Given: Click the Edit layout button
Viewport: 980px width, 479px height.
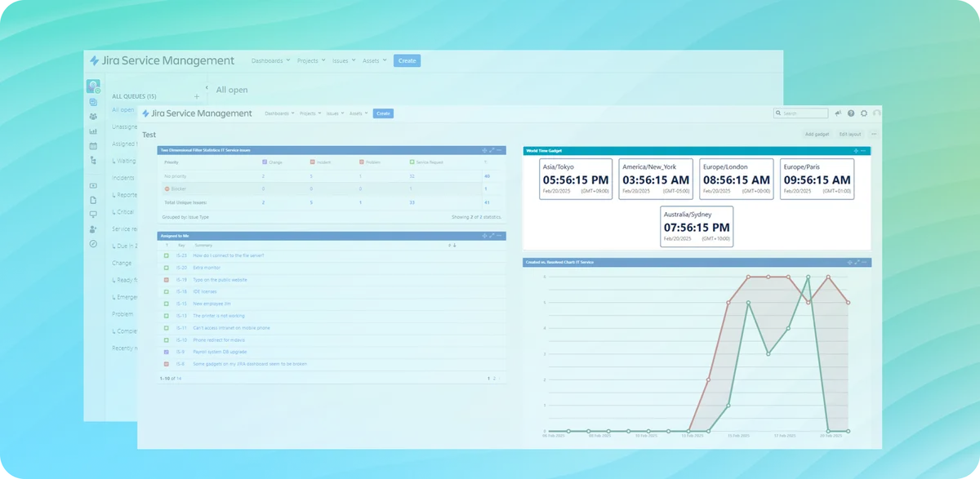Looking at the screenshot, I should [x=850, y=134].
